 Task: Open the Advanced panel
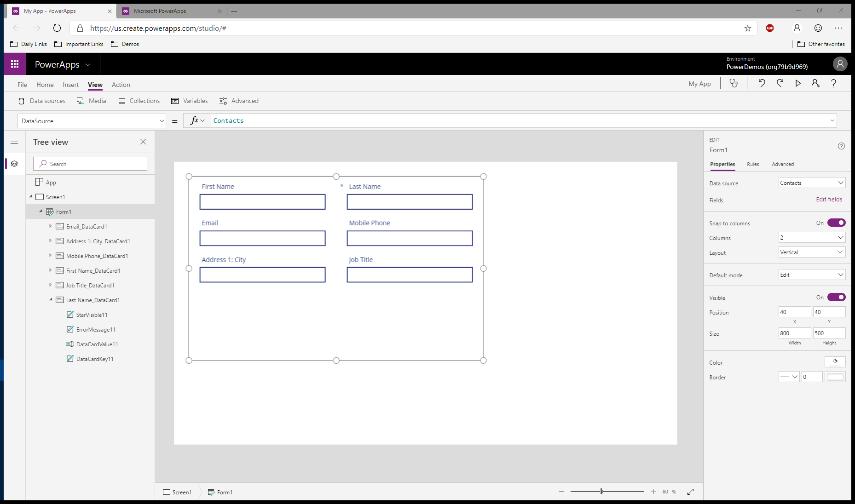[239, 101]
